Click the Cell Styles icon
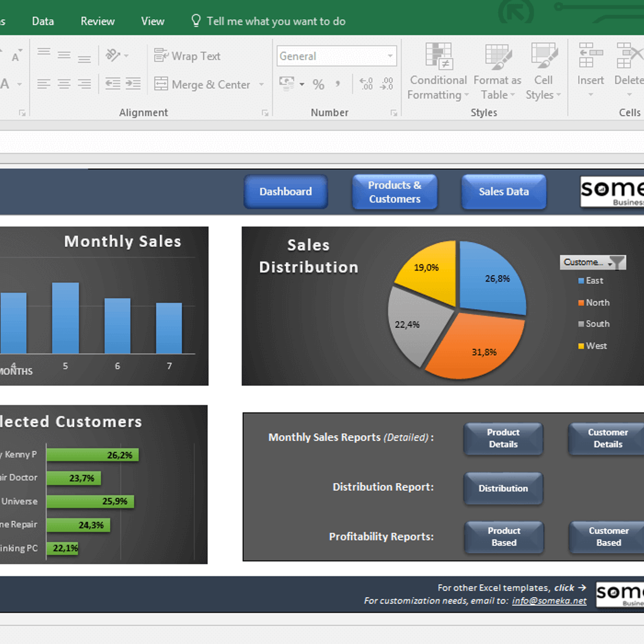The image size is (644, 644). (544, 57)
